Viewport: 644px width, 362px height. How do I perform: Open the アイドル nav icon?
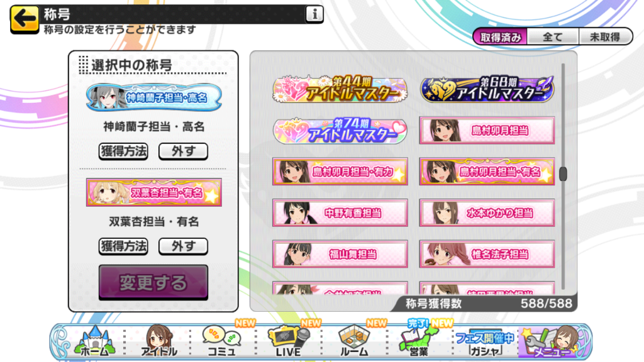point(159,341)
